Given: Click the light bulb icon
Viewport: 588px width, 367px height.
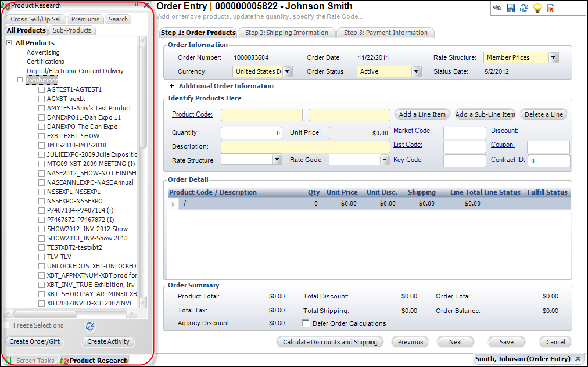Looking at the screenshot, I should [x=537, y=8].
